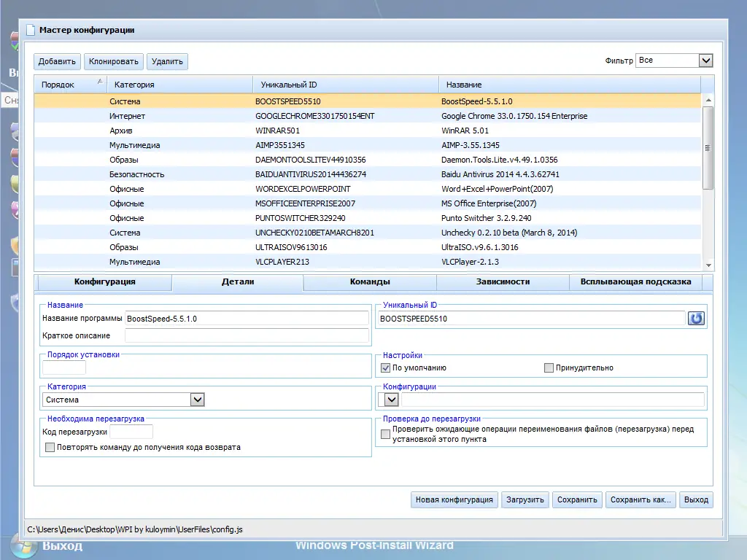Click the regenerate unique ID refresh icon
747x560 pixels.
[x=696, y=319]
